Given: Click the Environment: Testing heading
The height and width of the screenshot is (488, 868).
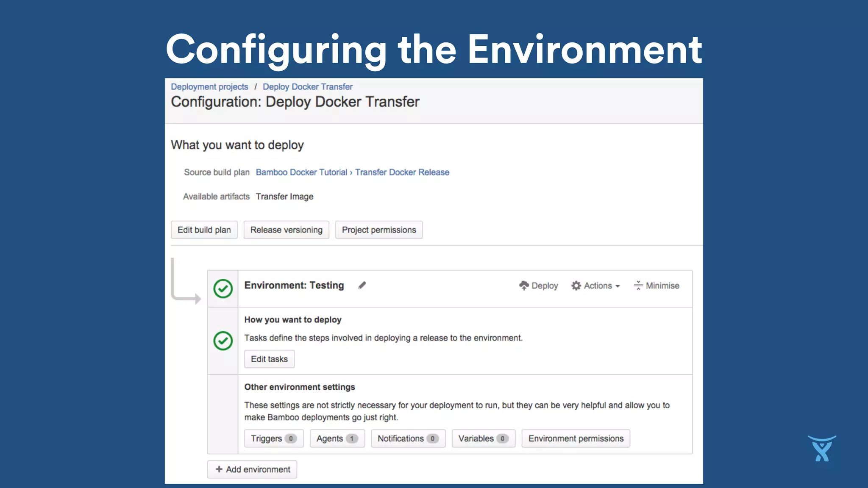Looking at the screenshot, I should [x=294, y=286].
